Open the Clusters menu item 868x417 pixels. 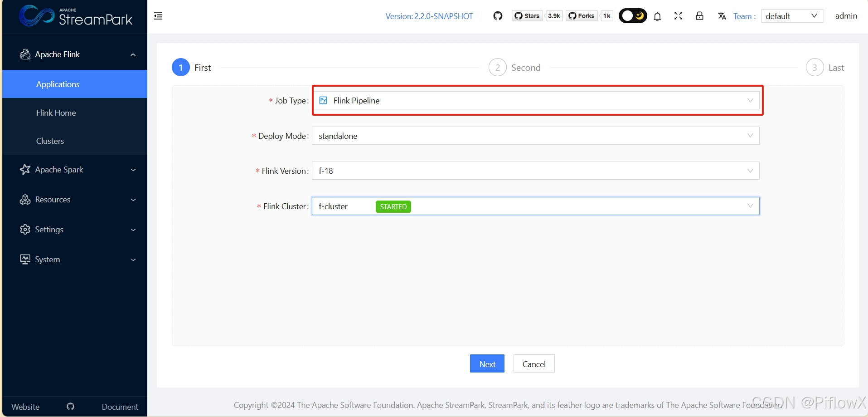pos(75,141)
